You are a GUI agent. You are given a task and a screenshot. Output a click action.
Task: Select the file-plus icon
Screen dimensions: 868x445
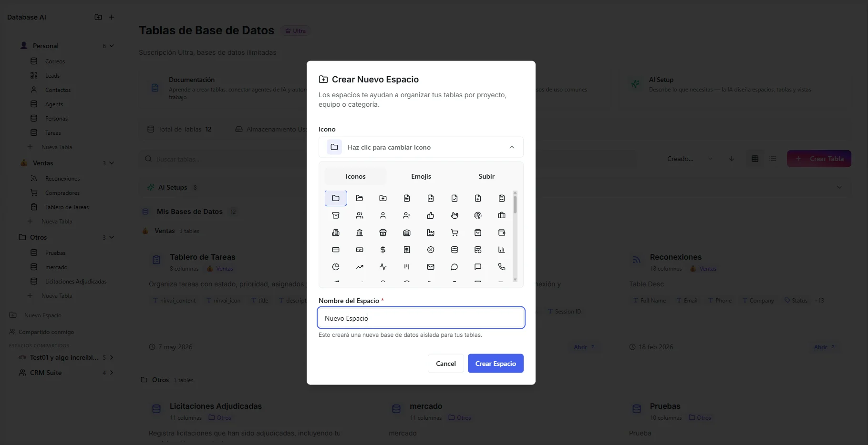tap(478, 198)
